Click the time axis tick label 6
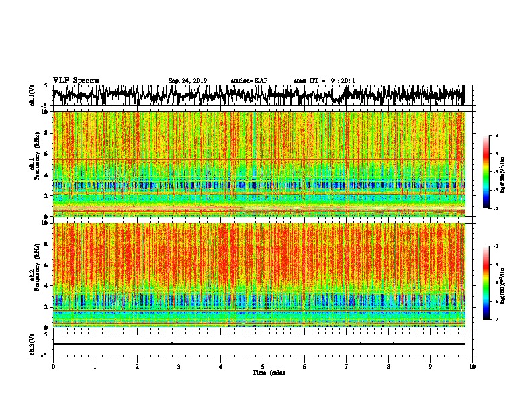532x411 pixels. click(x=305, y=367)
